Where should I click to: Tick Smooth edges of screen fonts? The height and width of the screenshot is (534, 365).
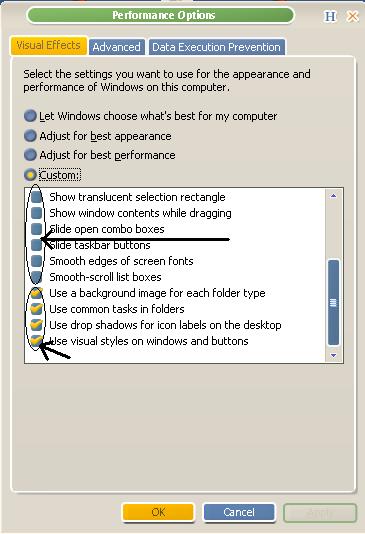[x=36, y=261]
